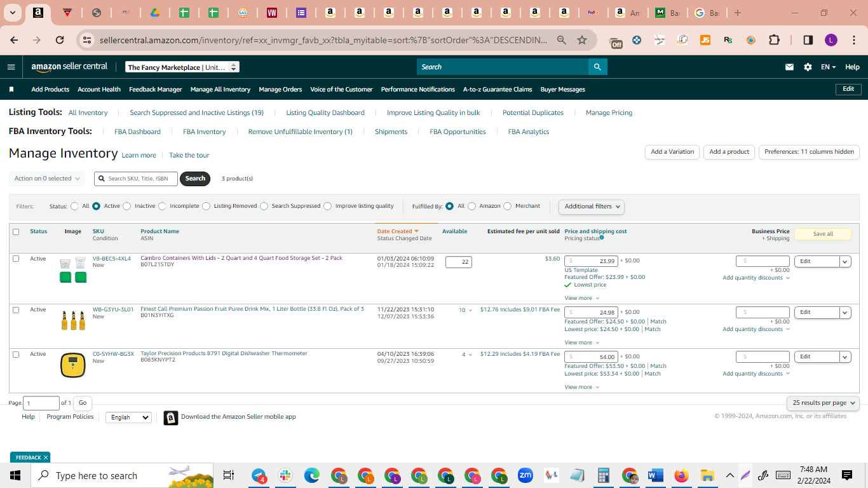
Task: Open the mail messages icon
Action: [x=789, y=67]
